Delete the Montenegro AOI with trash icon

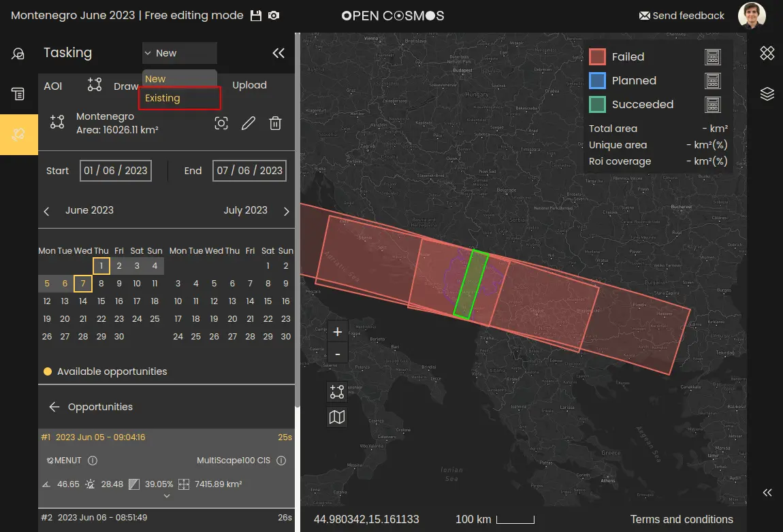point(275,123)
